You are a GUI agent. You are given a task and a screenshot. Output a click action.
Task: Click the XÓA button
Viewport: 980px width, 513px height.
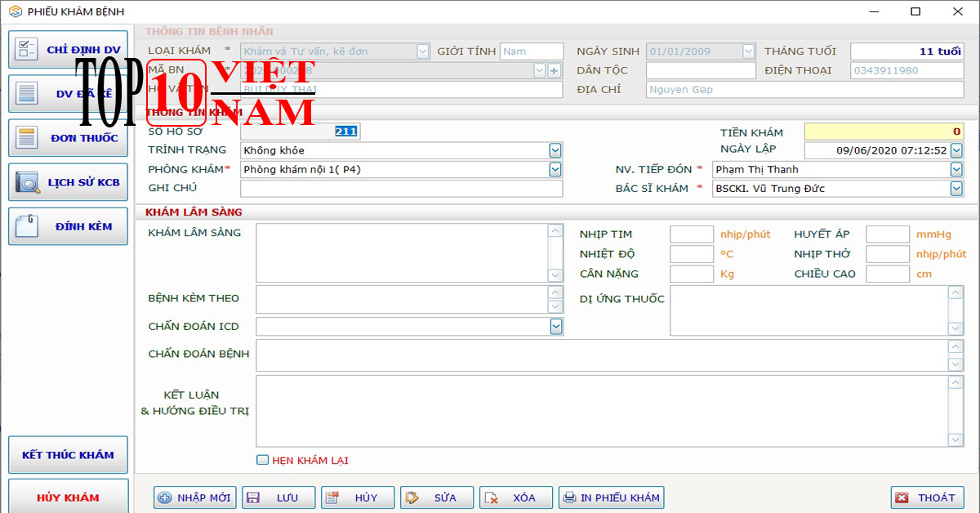pos(516,497)
